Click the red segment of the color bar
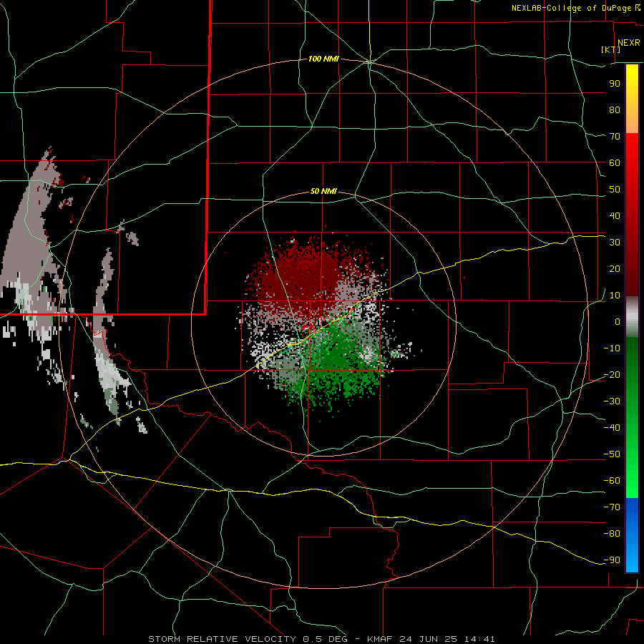Image resolution: width=644 pixels, height=644 pixels. coord(632,213)
